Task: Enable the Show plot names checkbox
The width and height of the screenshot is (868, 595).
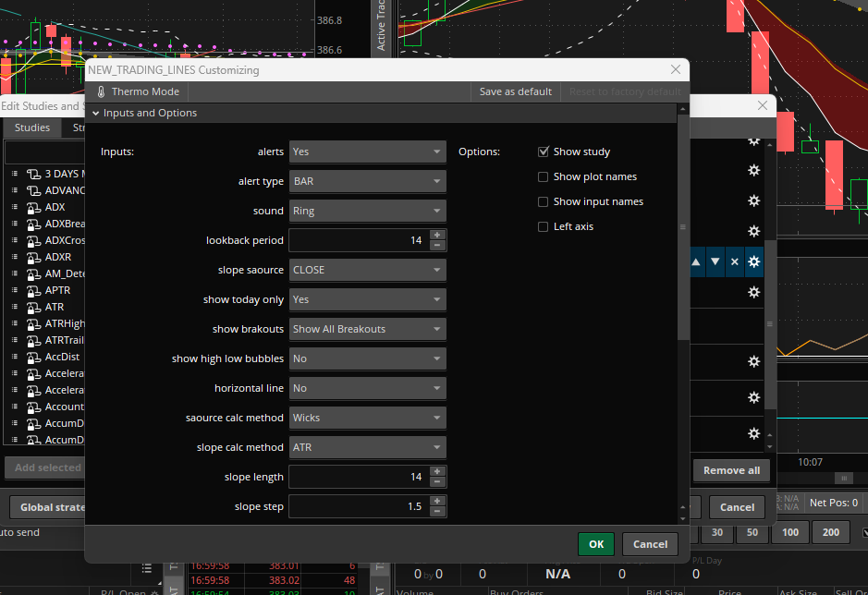Action: tap(544, 176)
